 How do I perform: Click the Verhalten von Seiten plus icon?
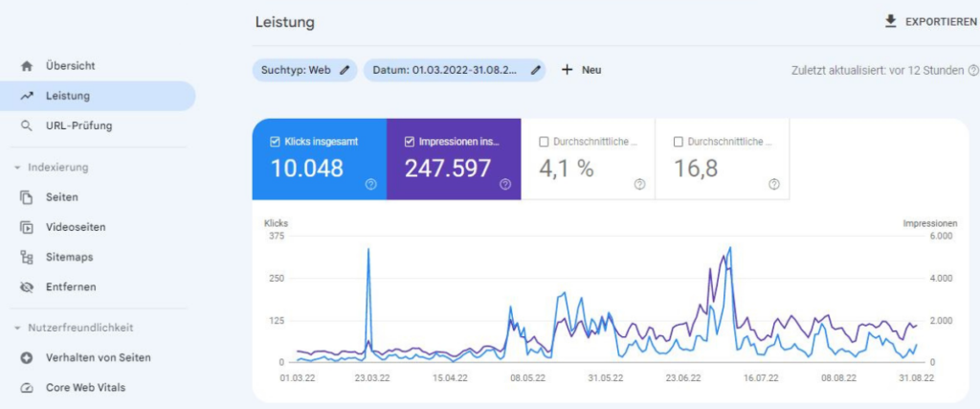(x=26, y=358)
